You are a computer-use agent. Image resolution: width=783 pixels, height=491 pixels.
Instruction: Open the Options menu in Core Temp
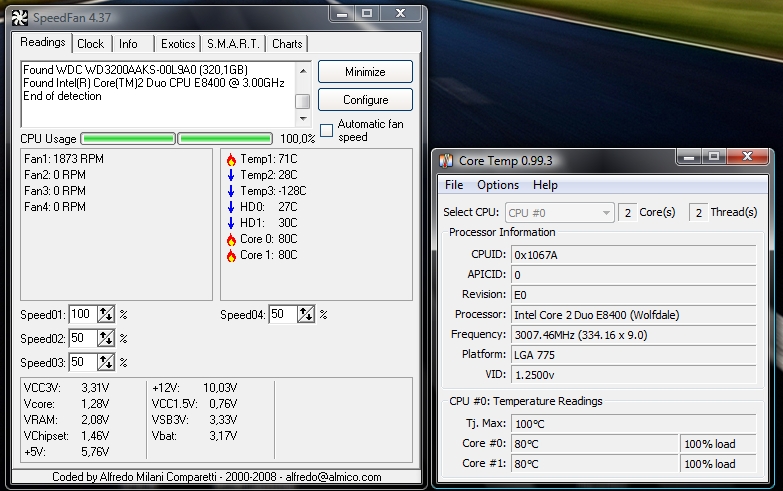(x=498, y=185)
